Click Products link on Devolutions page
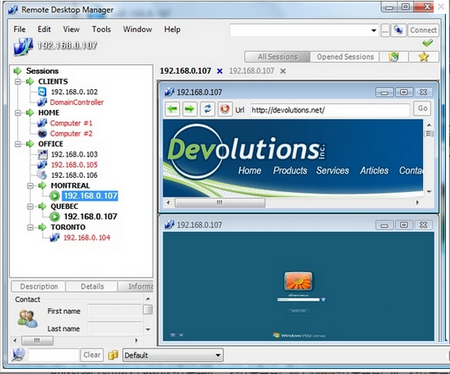 point(290,170)
